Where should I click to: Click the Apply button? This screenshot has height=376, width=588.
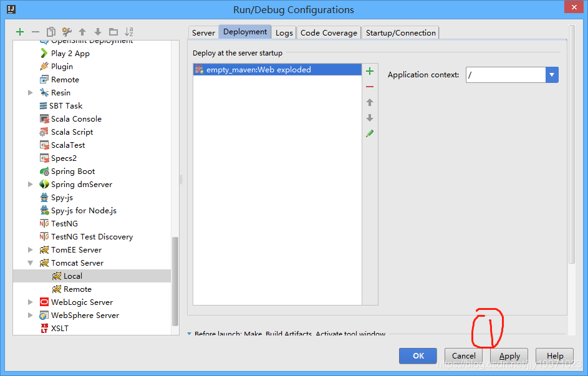point(509,356)
